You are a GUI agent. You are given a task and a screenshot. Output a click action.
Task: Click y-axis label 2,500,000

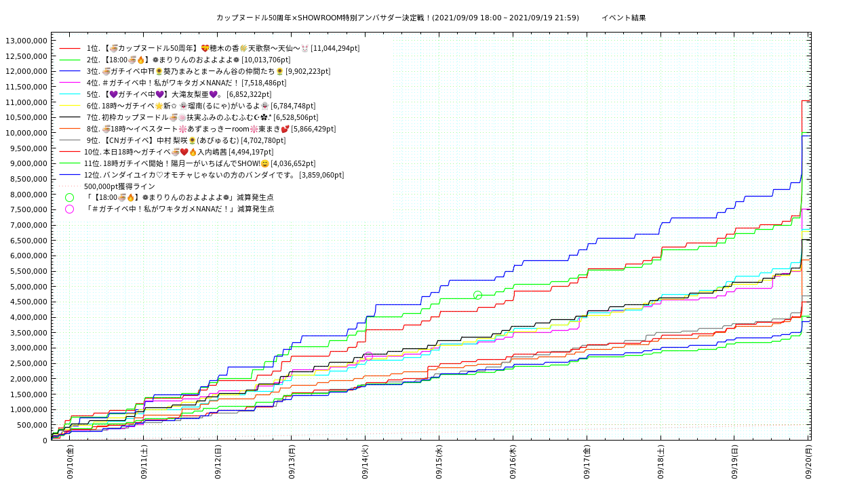(x=29, y=363)
